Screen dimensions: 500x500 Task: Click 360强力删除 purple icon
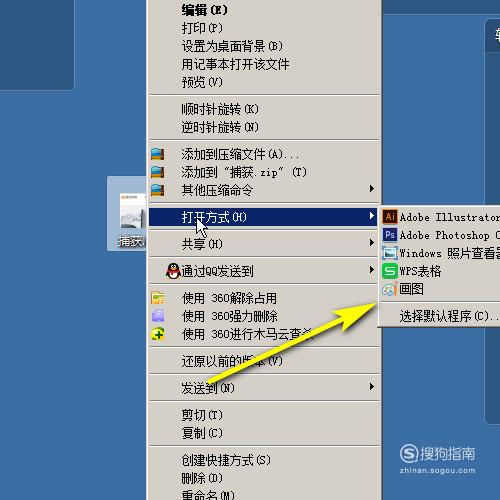tap(158, 316)
